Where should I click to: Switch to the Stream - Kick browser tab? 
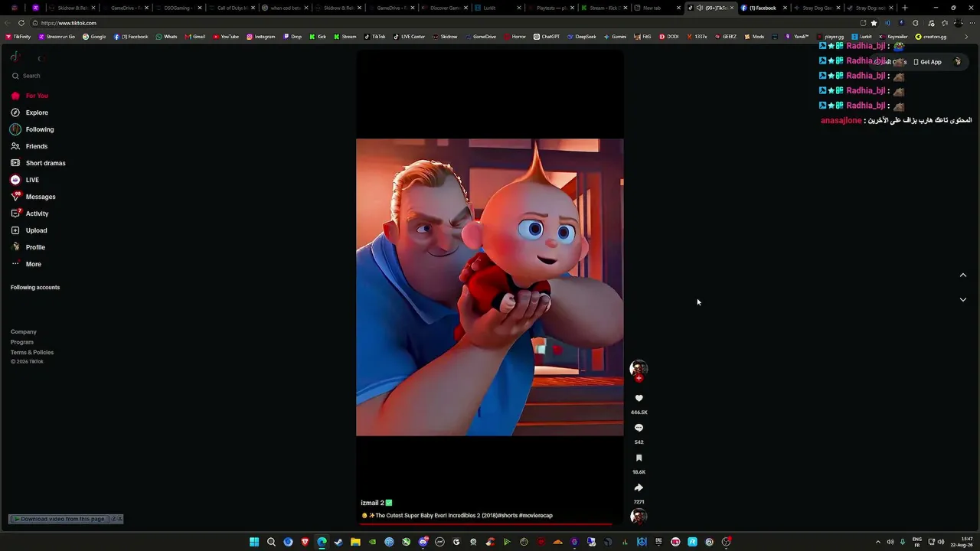tap(603, 8)
